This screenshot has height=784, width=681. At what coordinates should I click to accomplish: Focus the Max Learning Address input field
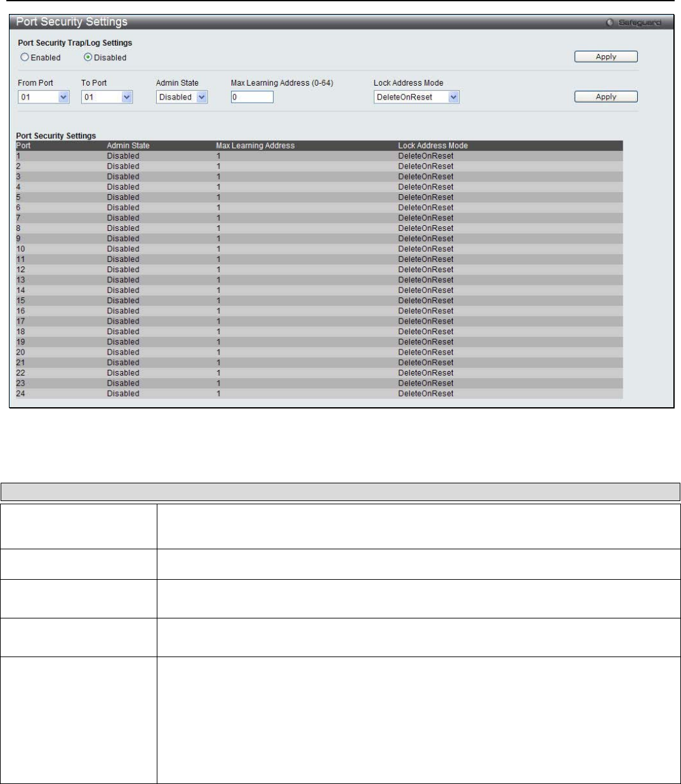(252, 97)
